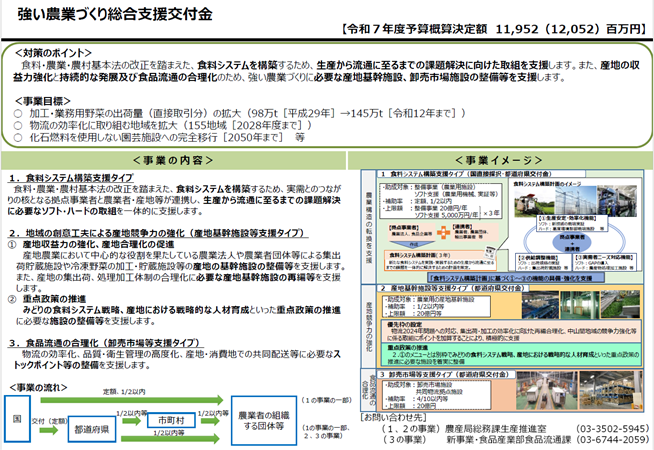Click the phone number 03-3502-5945
The height and width of the screenshot is (450, 654).
pos(613,428)
